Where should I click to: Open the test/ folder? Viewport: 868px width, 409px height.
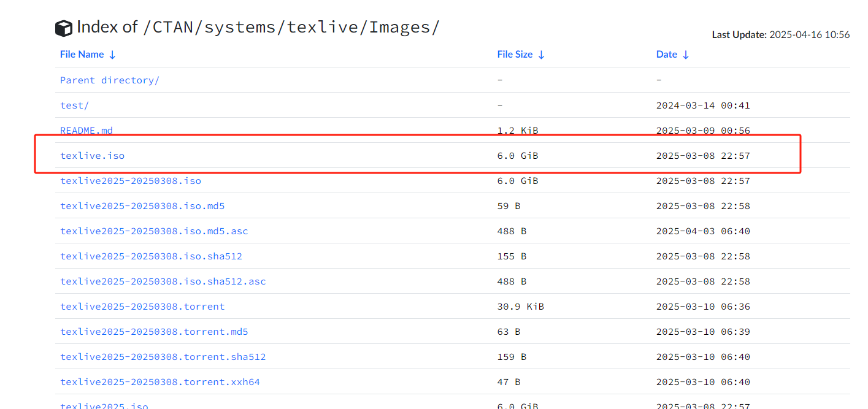tap(74, 105)
